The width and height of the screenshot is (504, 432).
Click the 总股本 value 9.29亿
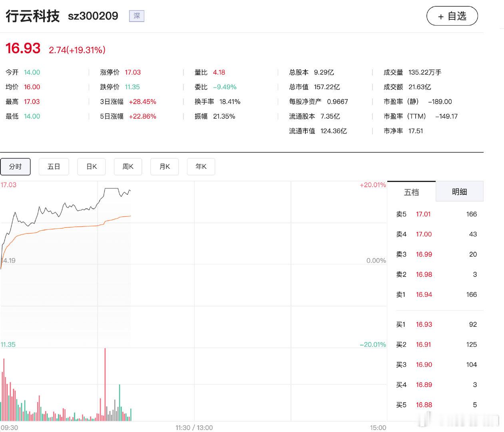tap(324, 72)
